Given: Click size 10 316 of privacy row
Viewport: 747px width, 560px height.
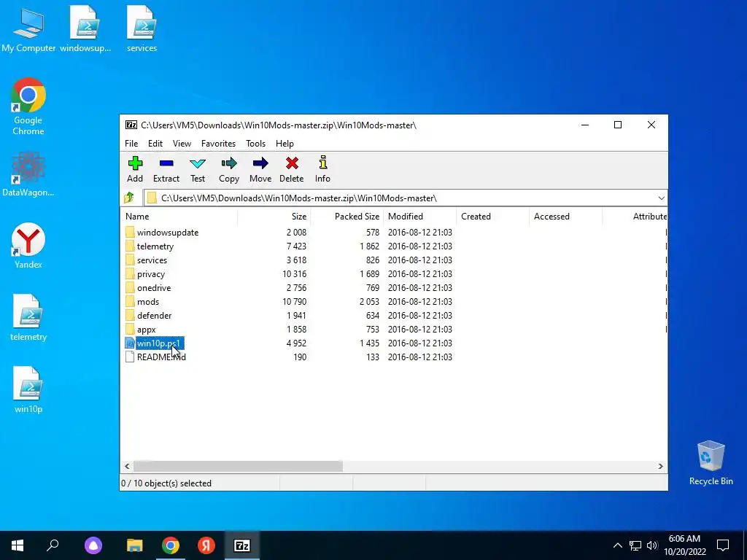Looking at the screenshot, I should [x=295, y=274].
